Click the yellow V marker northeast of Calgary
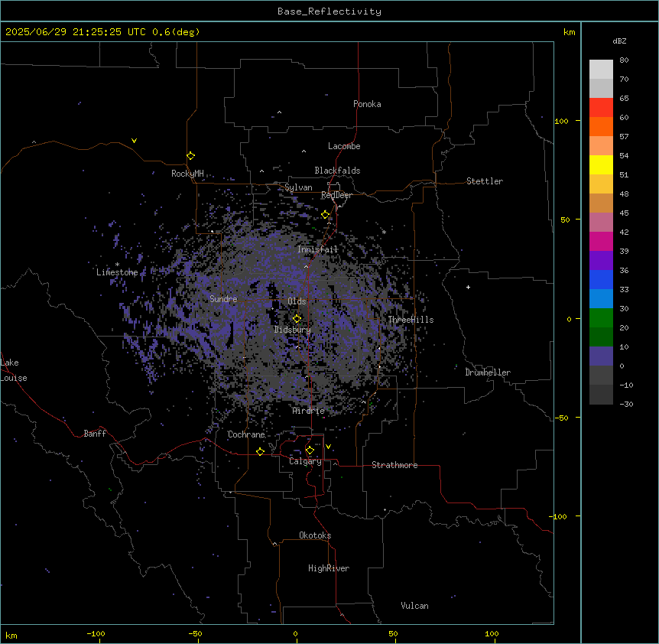This screenshot has width=659, height=644. 328,447
